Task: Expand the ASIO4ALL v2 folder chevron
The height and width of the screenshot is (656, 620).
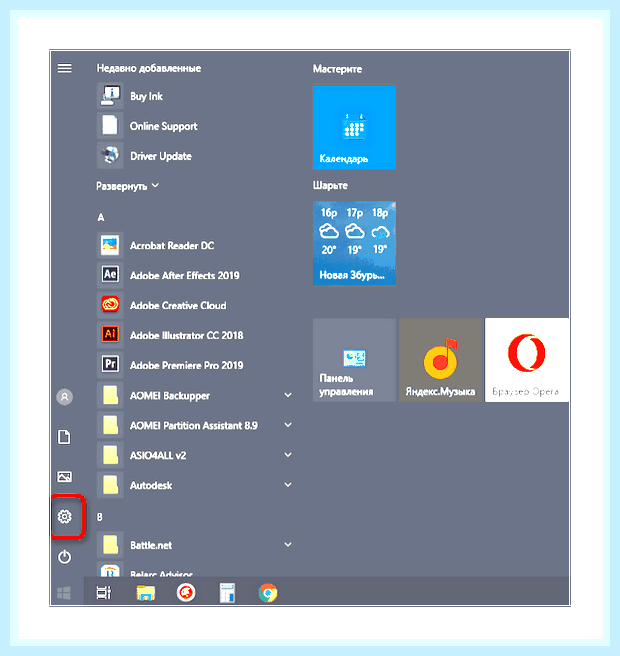Action: click(288, 454)
